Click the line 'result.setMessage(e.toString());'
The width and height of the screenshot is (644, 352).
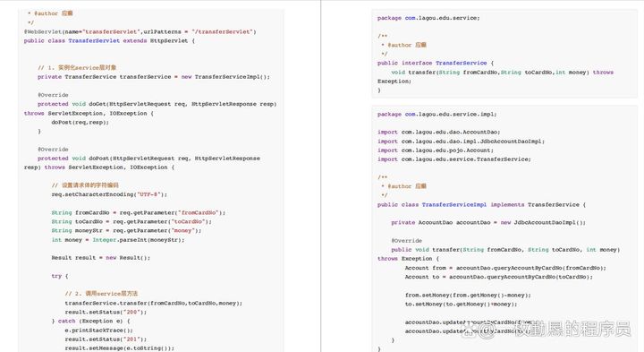coord(120,348)
